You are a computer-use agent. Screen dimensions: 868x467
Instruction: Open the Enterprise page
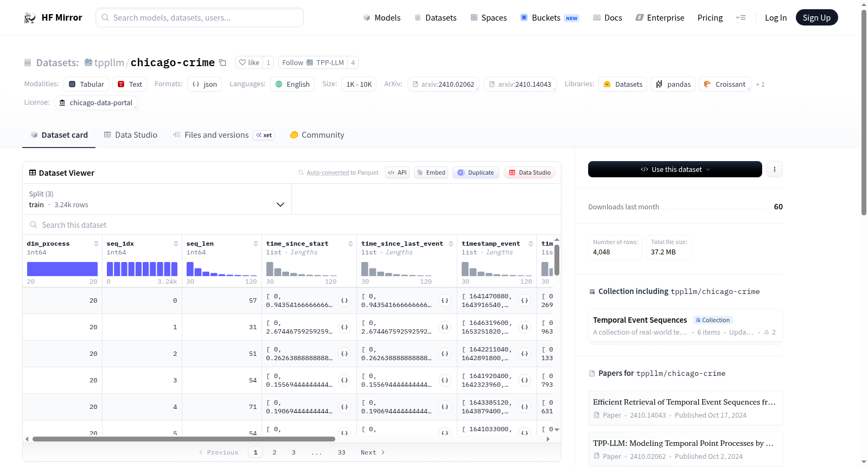click(660, 18)
